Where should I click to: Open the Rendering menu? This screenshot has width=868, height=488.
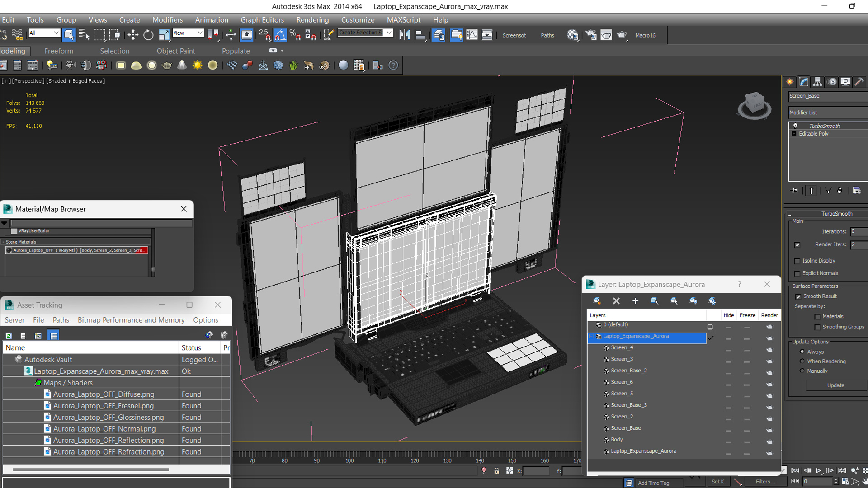coord(312,20)
